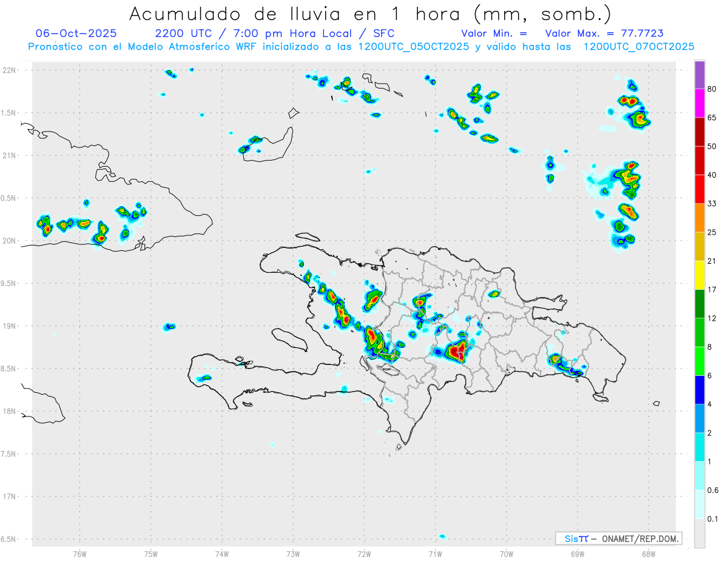Click the dark blue band between 4 and 6
728x562 pixels.
point(699,390)
